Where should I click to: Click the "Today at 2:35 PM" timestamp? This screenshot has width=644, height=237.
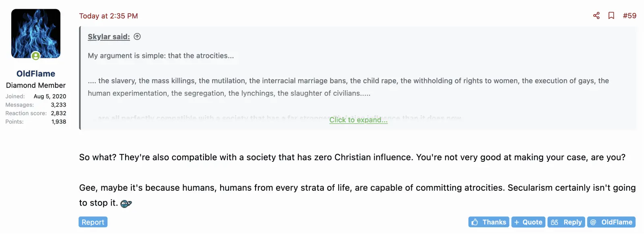108,16
